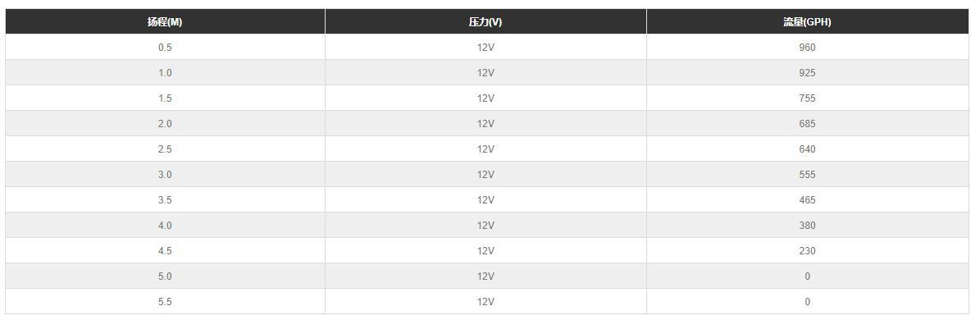Click the 压力(V) column header

(485, 22)
